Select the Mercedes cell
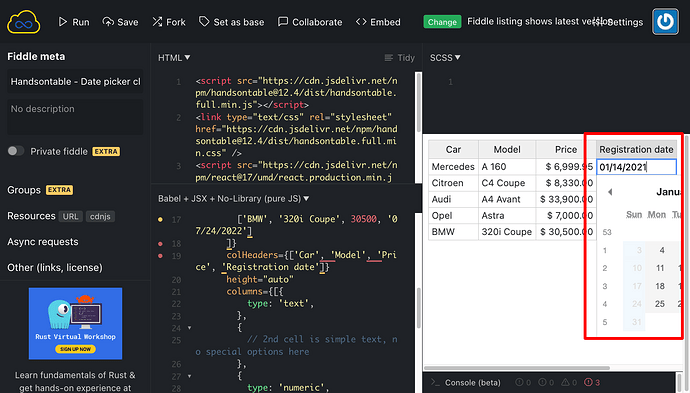Screen dimensions: 690x393 (453, 167)
